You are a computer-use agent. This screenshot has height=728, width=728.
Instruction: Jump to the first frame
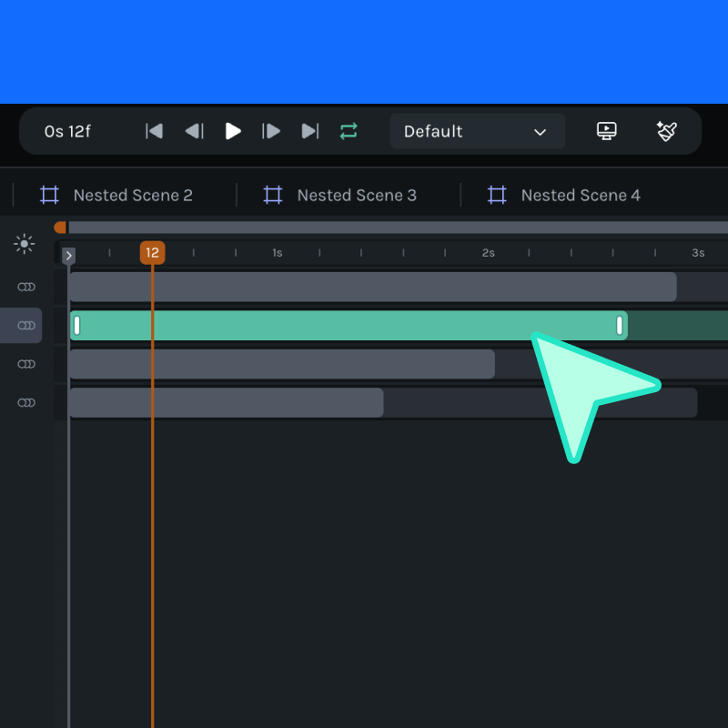[x=155, y=131]
